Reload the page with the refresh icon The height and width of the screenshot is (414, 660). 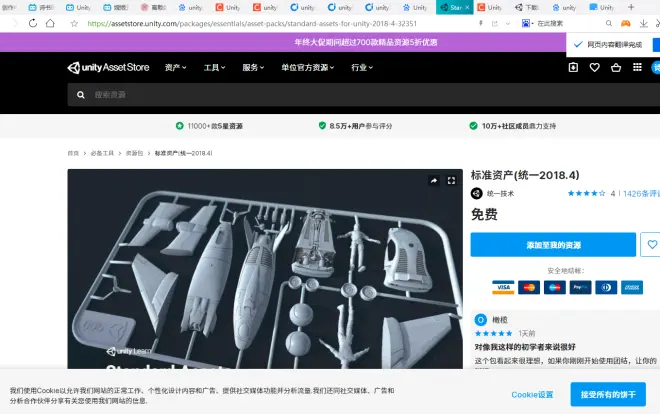click(32, 24)
